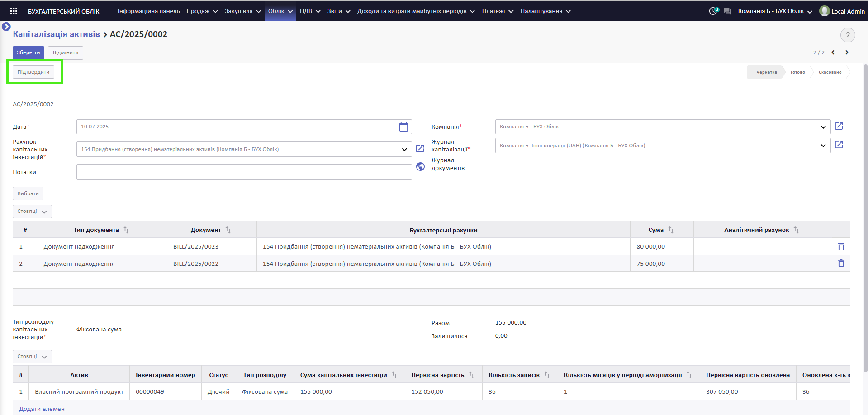Open the apps grid menu icon
868x415 pixels.
14,11
